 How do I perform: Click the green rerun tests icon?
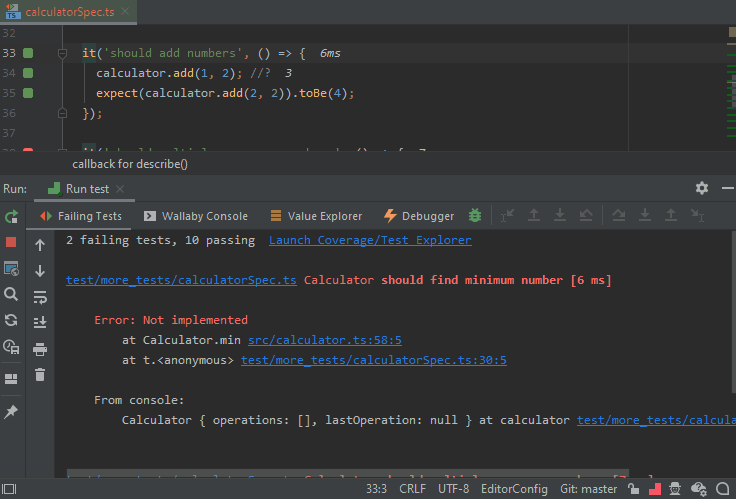[x=11, y=216]
